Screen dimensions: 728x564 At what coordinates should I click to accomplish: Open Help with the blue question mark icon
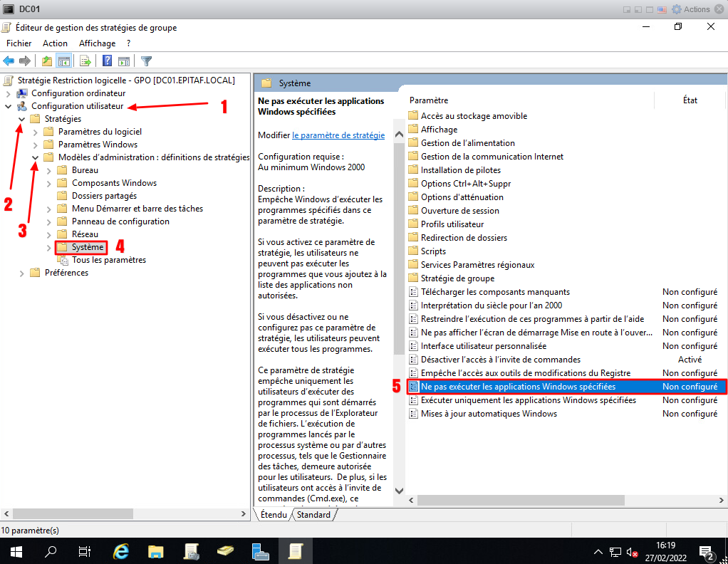[x=108, y=61]
